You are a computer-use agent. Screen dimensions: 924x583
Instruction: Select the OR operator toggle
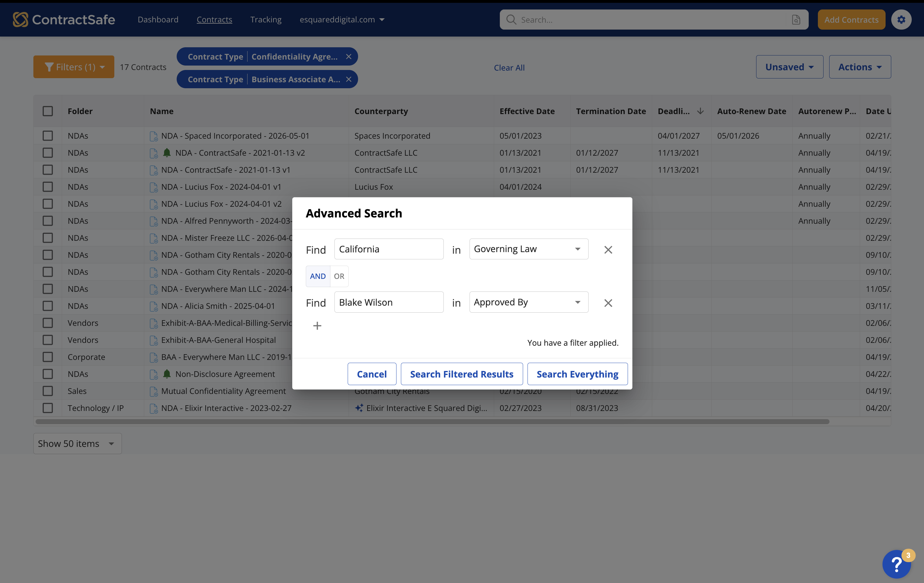(339, 276)
